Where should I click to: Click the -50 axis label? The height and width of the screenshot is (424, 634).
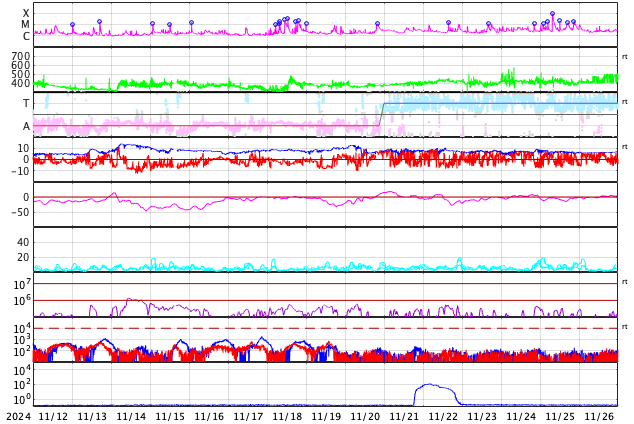click(x=20, y=212)
